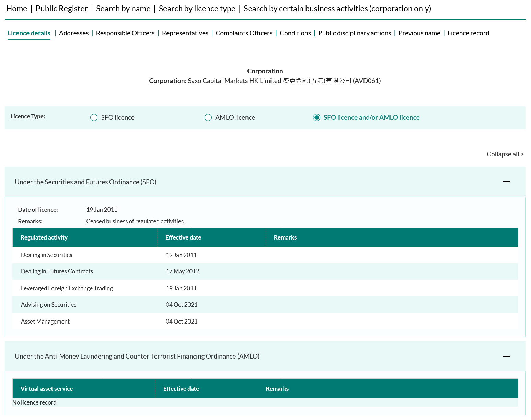Collapse the AMLO section with minus icon
This screenshot has width=531, height=420.
point(506,356)
